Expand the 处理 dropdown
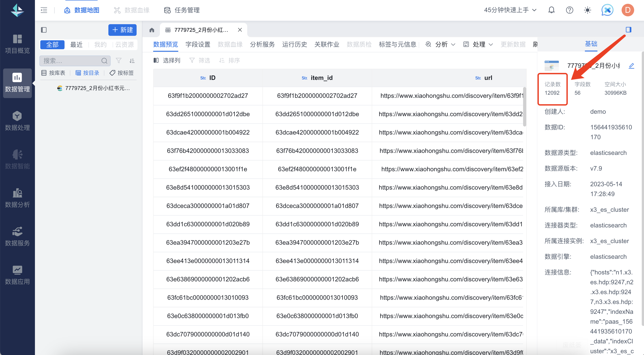Viewport: 644px width, 355px height. 478,45
